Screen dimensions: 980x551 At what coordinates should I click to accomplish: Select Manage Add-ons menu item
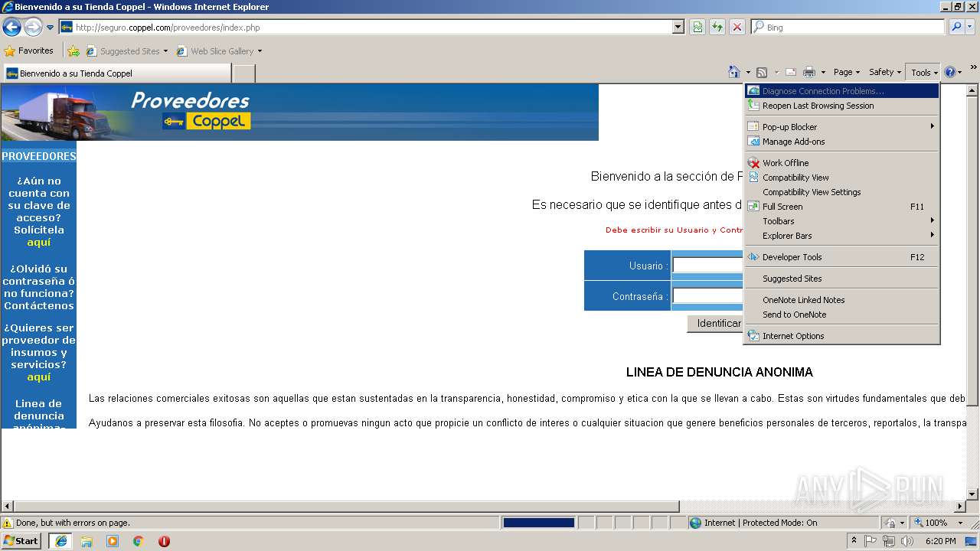tap(841, 142)
